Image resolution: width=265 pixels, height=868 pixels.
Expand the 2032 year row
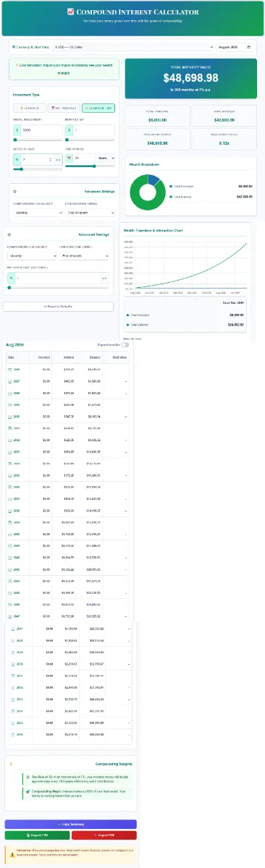pyautogui.click(x=10, y=440)
